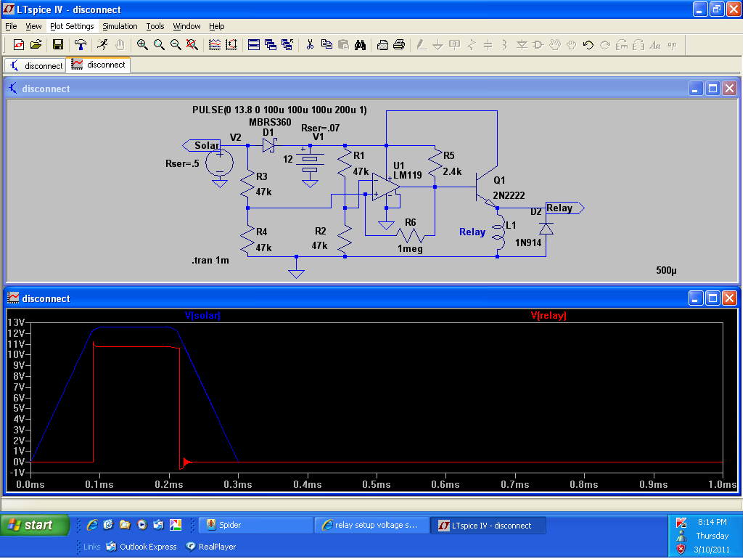Open the Tools menu

tap(155, 26)
